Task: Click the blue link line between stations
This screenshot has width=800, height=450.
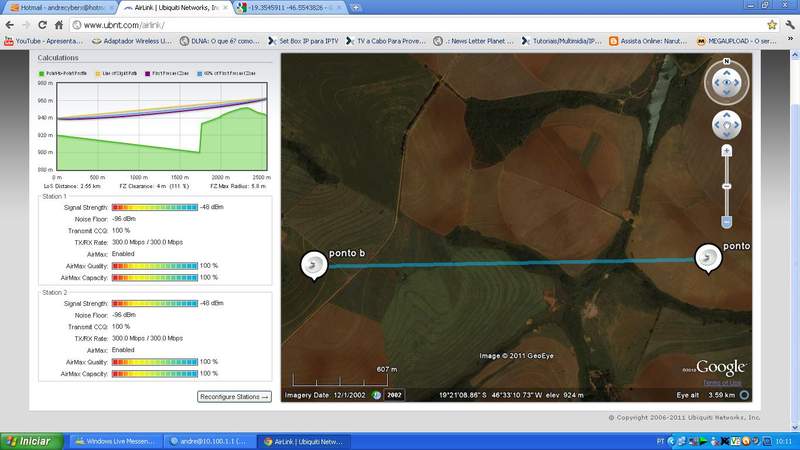Action: 511,263
